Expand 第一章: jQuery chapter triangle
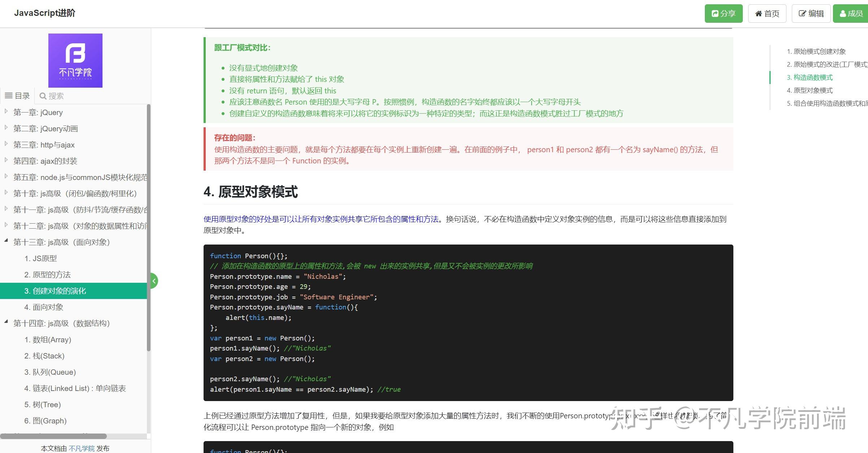This screenshot has height=453, width=868. [6, 111]
